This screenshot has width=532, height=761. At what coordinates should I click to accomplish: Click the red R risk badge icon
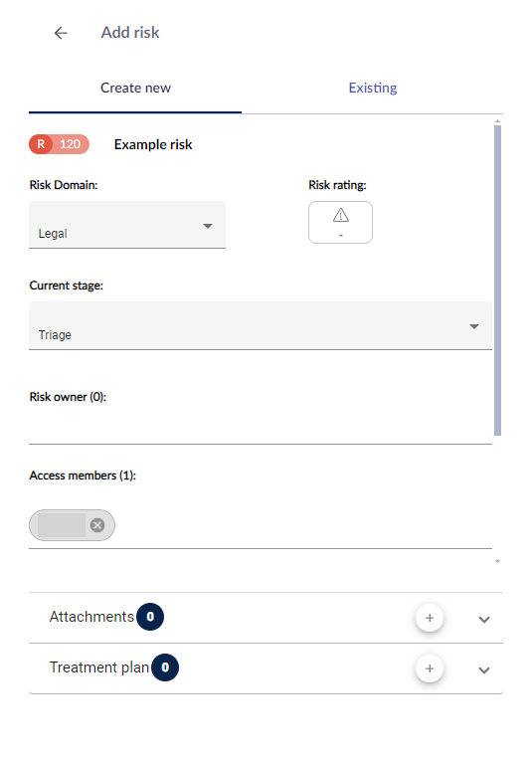coord(41,144)
